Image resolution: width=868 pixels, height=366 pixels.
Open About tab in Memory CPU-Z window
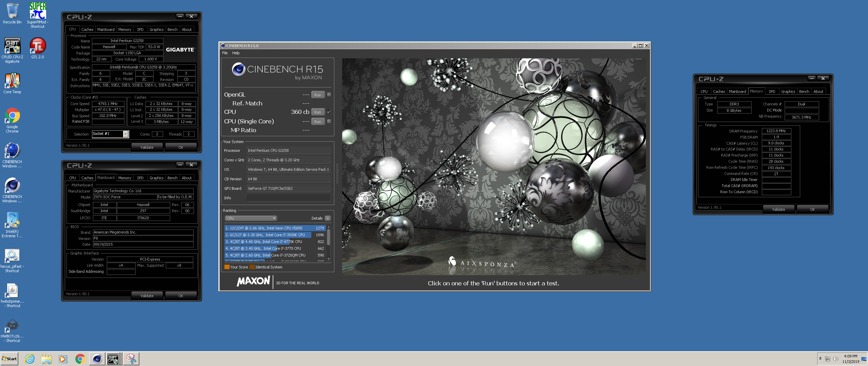[818, 91]
